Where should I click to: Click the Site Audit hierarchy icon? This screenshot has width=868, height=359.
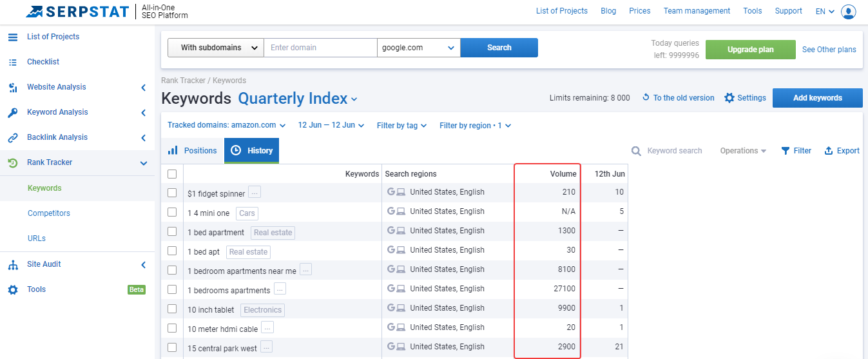click(13, 264)
